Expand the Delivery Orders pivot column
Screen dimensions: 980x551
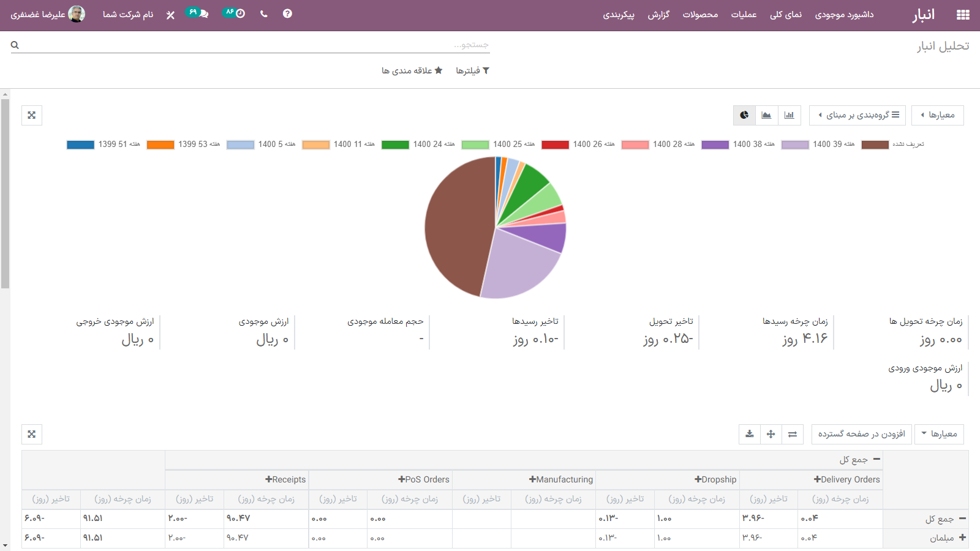pyautogui.click(x=846, y=479)
